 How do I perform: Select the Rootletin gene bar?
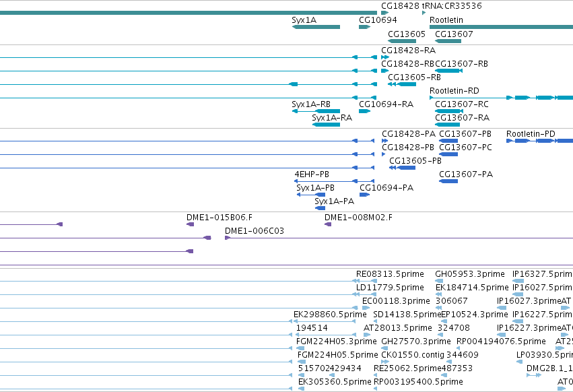click(502, 27)
